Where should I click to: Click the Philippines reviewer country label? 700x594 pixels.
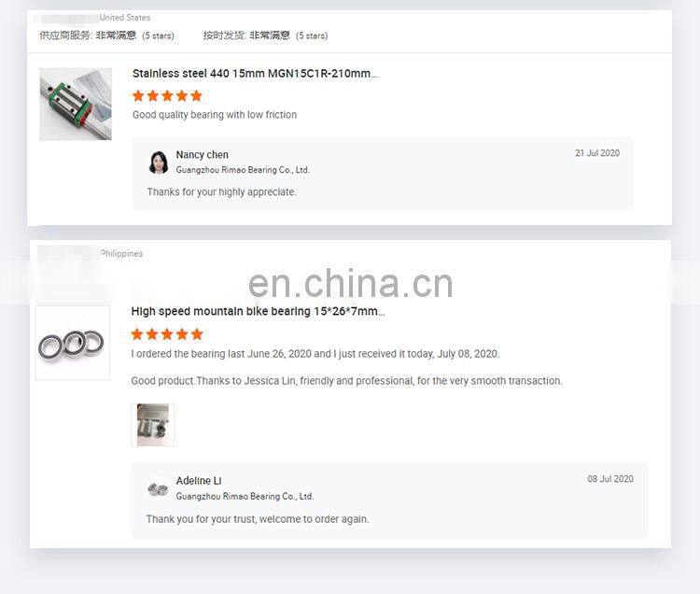[x=121, y=253]
